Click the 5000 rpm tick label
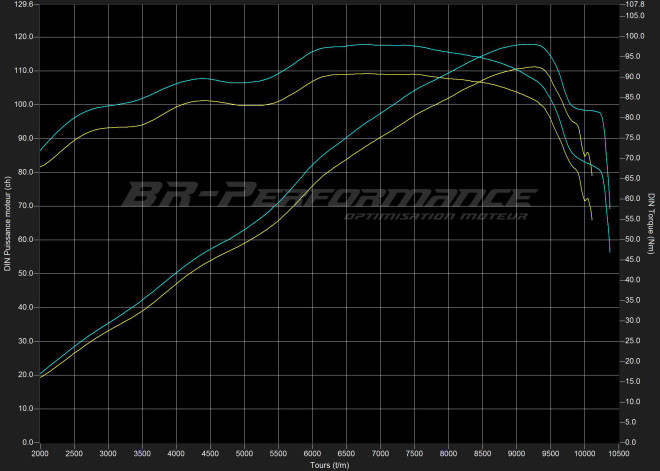Viewport: 660px width, 471px height. (x=244, y=454)
